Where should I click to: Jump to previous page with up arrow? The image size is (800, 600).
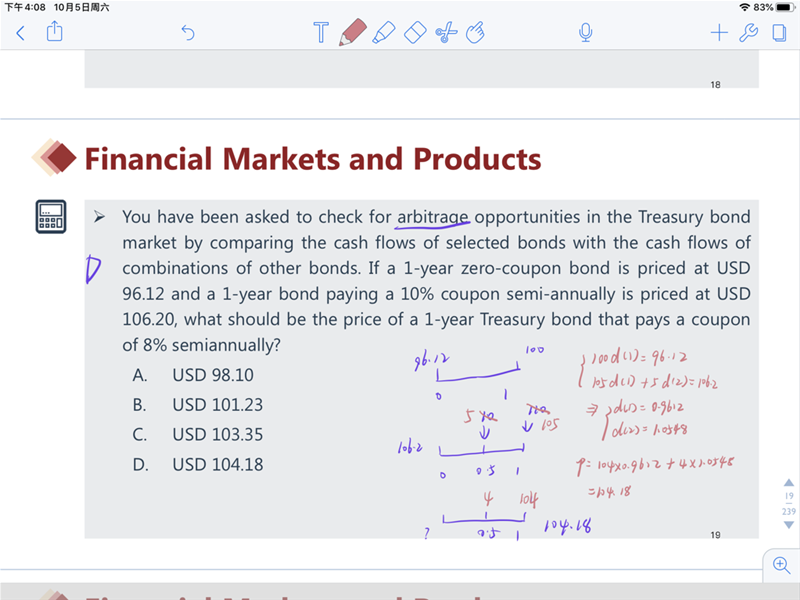[x=789, y=483]
